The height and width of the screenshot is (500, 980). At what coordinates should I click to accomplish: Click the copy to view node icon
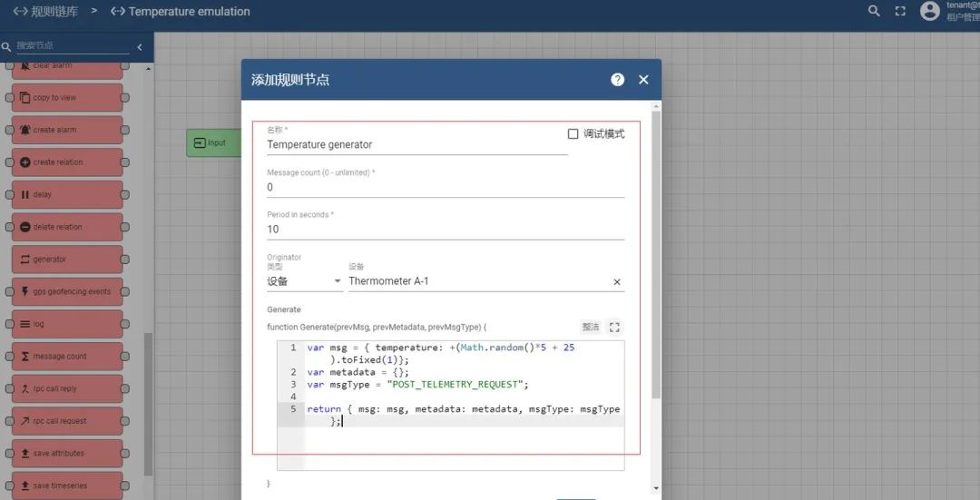[25, 97]
